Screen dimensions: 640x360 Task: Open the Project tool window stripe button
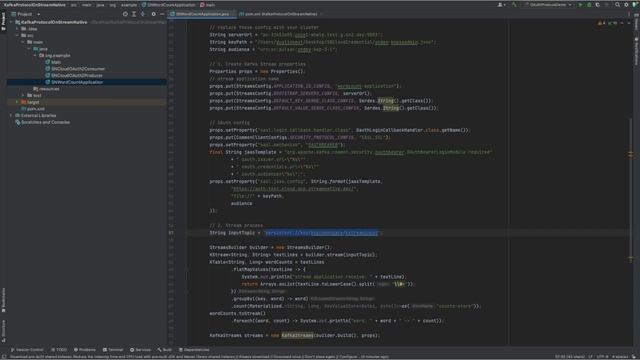pyautogui.click(x=3, y=21)
